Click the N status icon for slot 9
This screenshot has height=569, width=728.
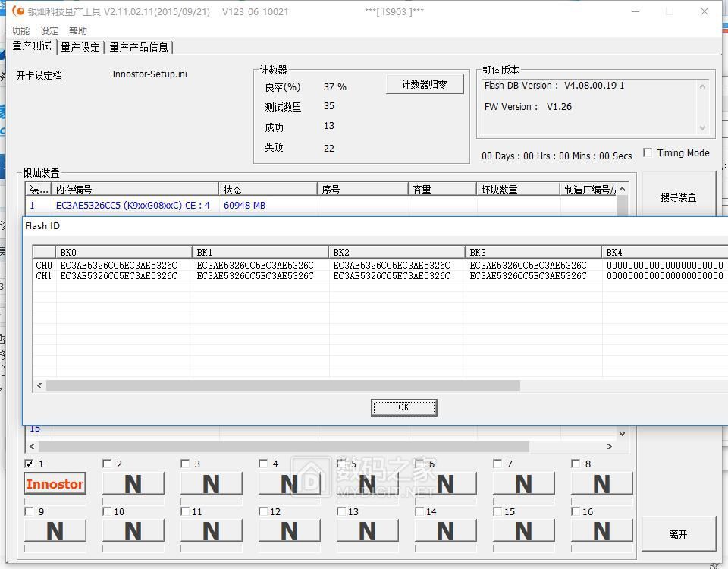click(55, 531)
